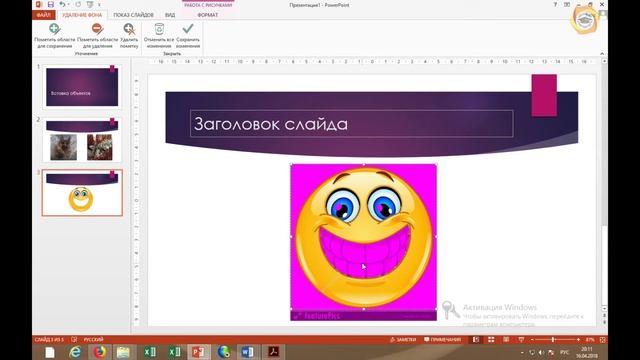
Task: Click zoom in plus button
Action: (x=578, y=340)
